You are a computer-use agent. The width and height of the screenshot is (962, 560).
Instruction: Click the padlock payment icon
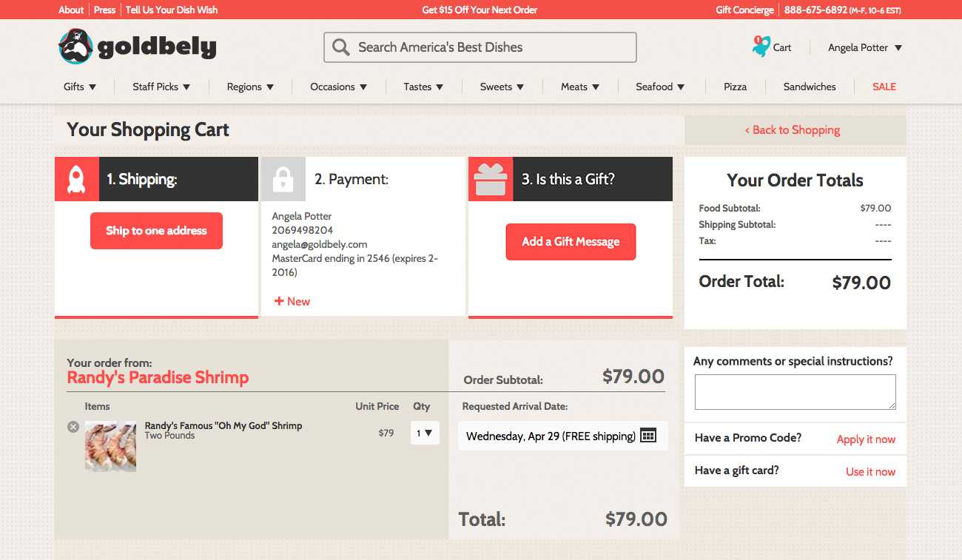pyautogui.click(x=283, y=179)
